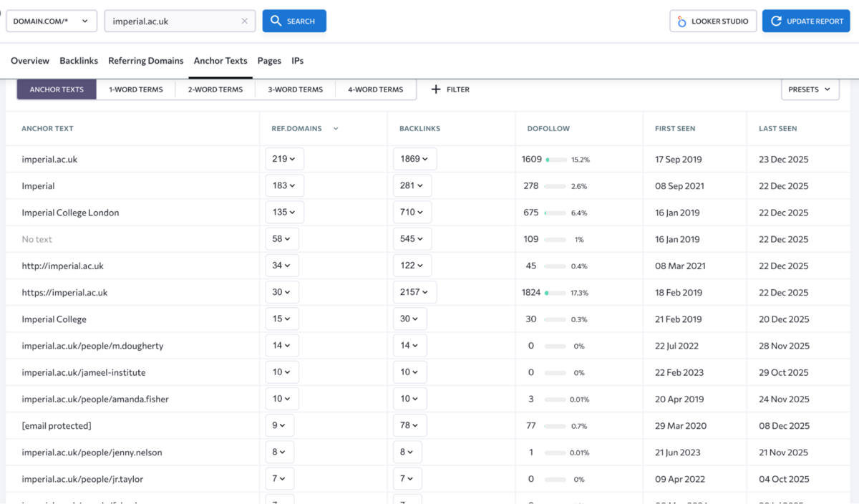Open Looker Studio

713,21
